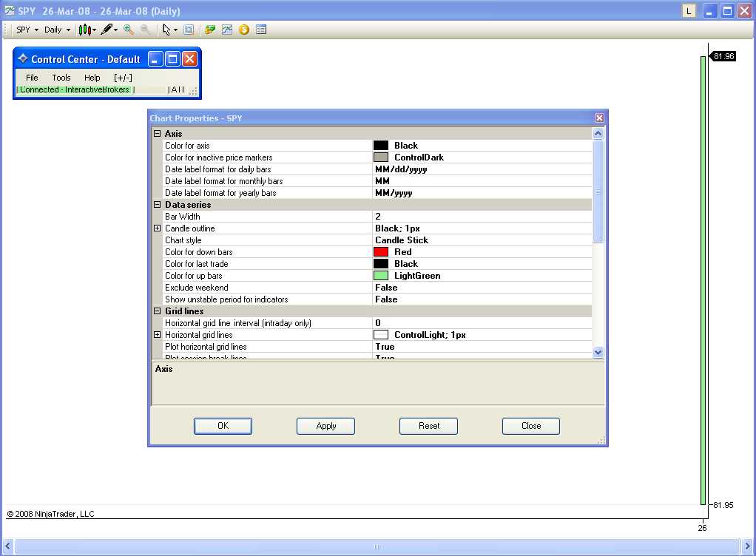Click the Color for axis label

[x=187, y=145]
